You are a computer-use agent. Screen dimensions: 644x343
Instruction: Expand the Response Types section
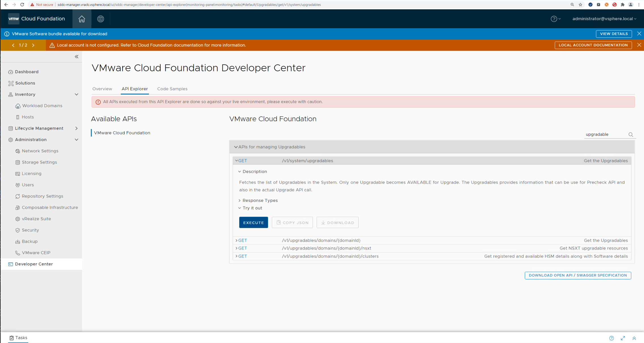coord(239,200)
